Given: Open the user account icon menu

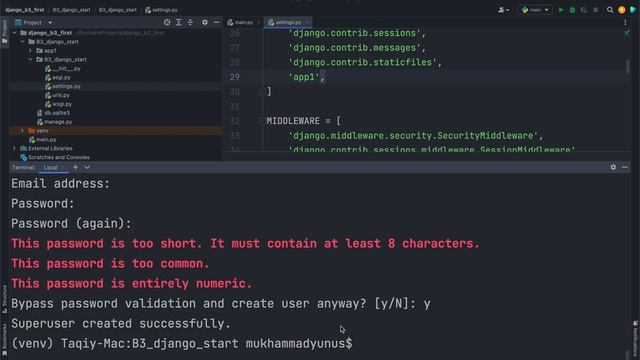Looking at the screenshot, I should (x=503, y=10).
